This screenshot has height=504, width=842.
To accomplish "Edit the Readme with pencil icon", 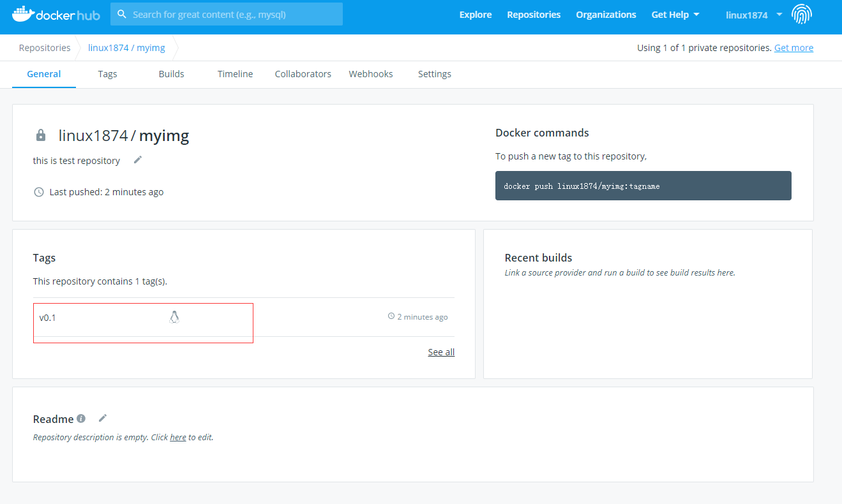I will pos(103,419).
